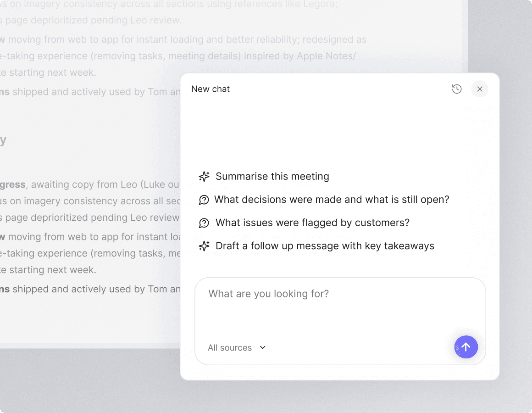Screen dimensions: 532x413
Task: Select the Summarise this meeting suggestion
Action: 272,177
